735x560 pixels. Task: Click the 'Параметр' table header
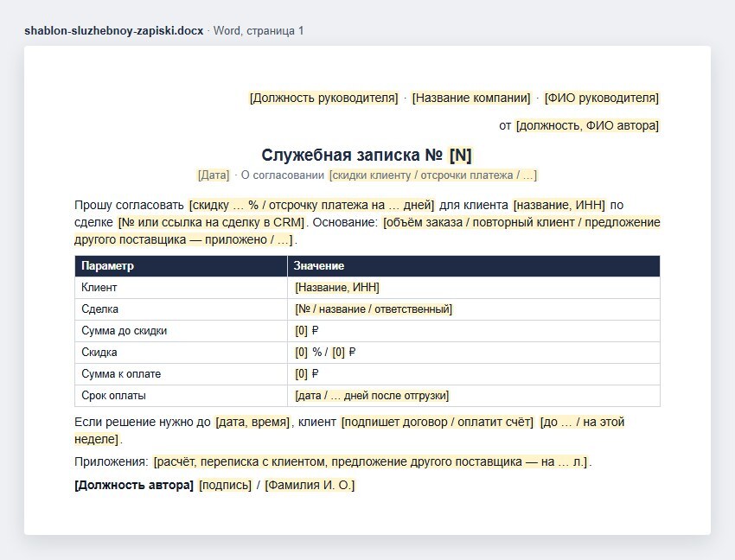tap(181, 265)
